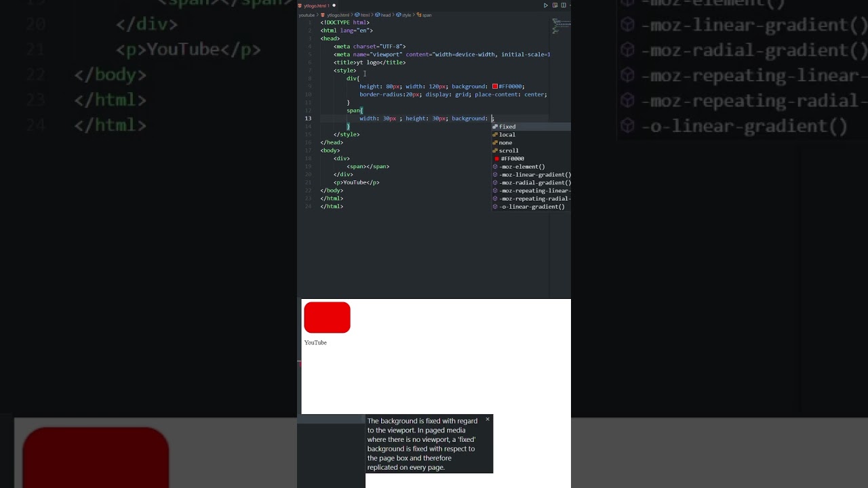Click the '<p>YouTube</p>' code line
The width and height of the screenshot is (868, 488).
tap(357, 182)
